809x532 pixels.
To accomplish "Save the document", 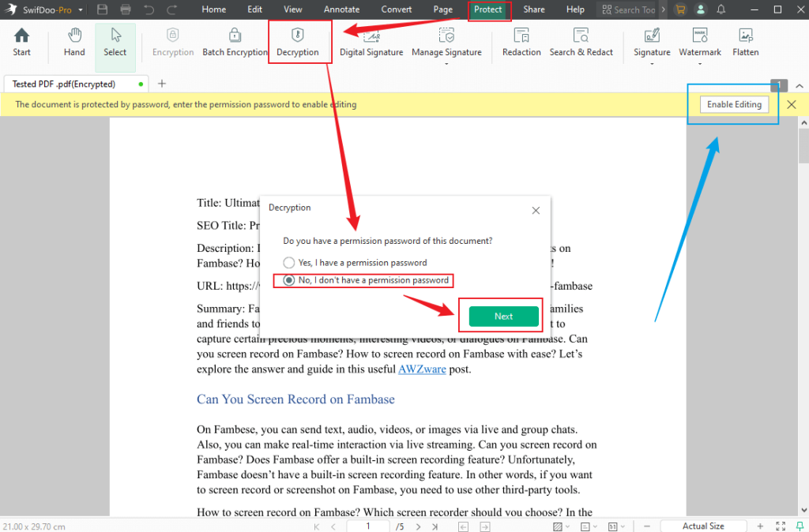I will [x=102, y=9].
